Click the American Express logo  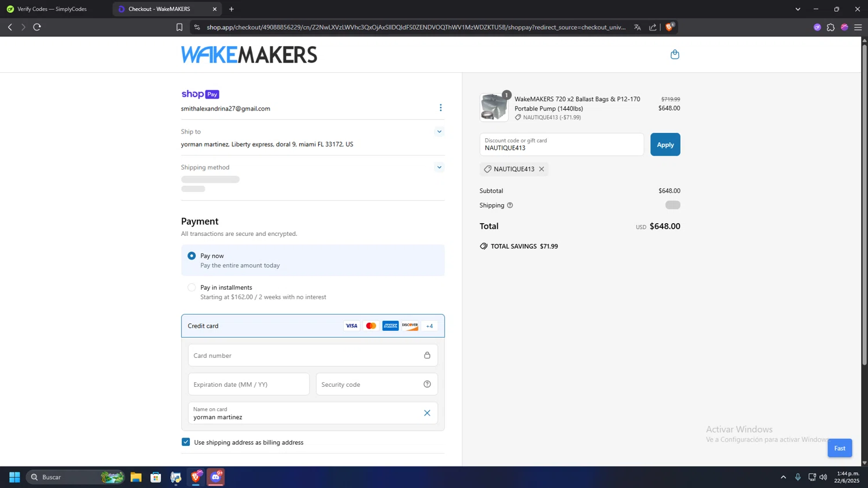click(391, 326)
